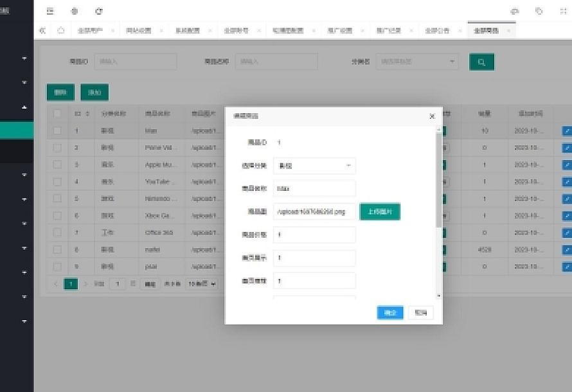
Task: Click the blue confirm button in dialog
Action: (x=389, y=312)
